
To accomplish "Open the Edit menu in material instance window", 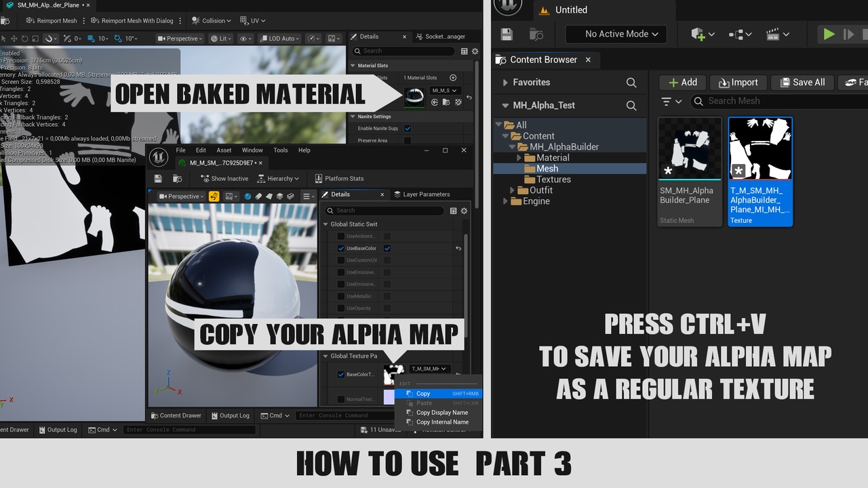I will (201, 150).
